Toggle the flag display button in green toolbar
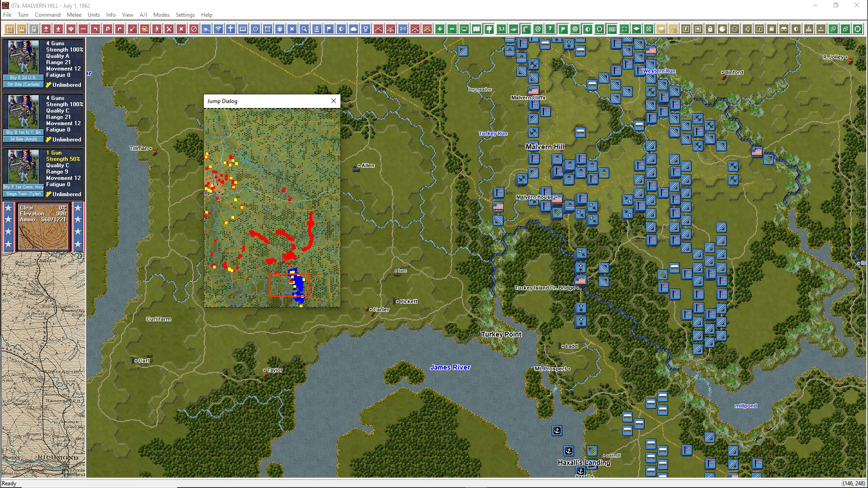This screenshot has width=868, height=488. tap(563, 29)
